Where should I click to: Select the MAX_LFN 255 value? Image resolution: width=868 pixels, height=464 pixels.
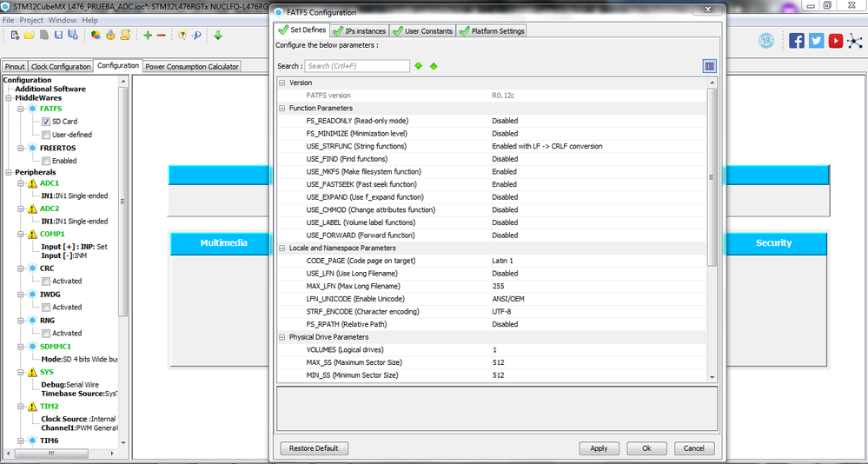click(x=498, y=286)
